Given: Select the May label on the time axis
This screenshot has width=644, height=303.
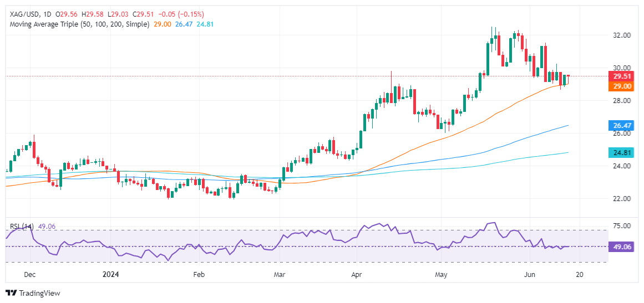Looking at the screenshot, I should (441, 275).
